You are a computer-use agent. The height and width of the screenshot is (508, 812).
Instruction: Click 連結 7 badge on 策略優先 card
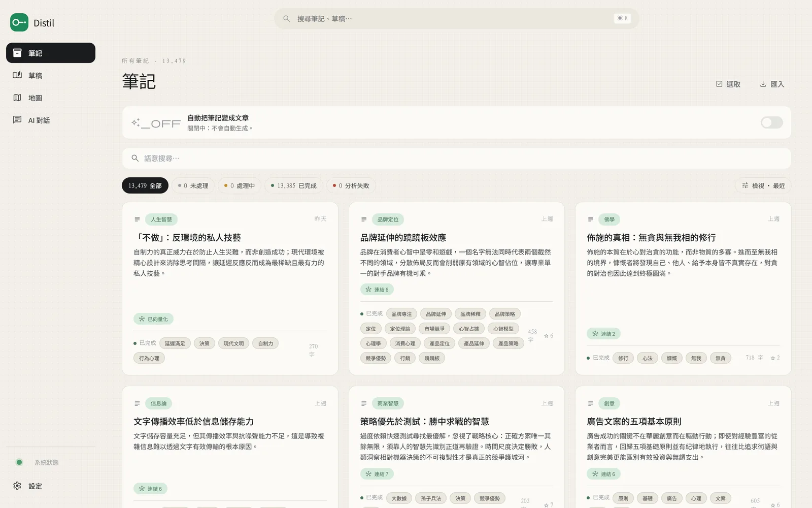pyautogui.click(x=377, y=474)
